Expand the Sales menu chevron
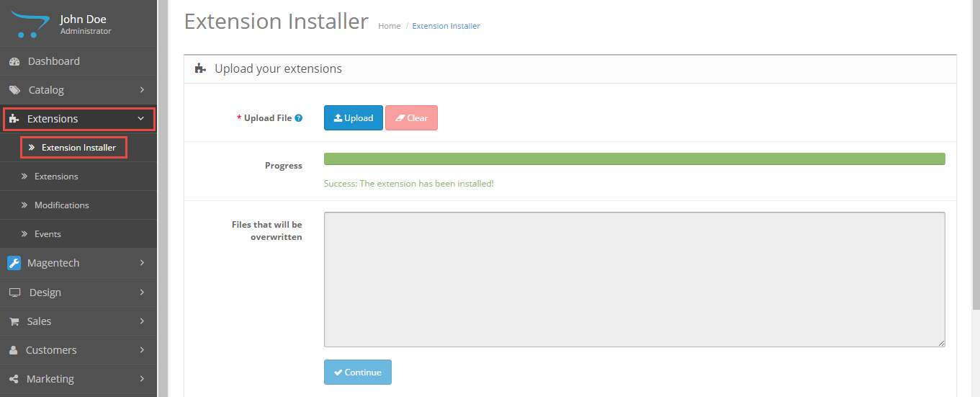The height and width of the screenshot is (397, 980). click(142, 321)
